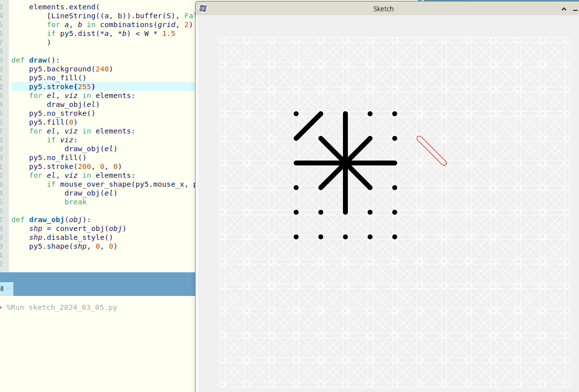Click the py5.shape(shp, 0, 0) line
Viewport: 579px width, 392px height.
[73, 246]
